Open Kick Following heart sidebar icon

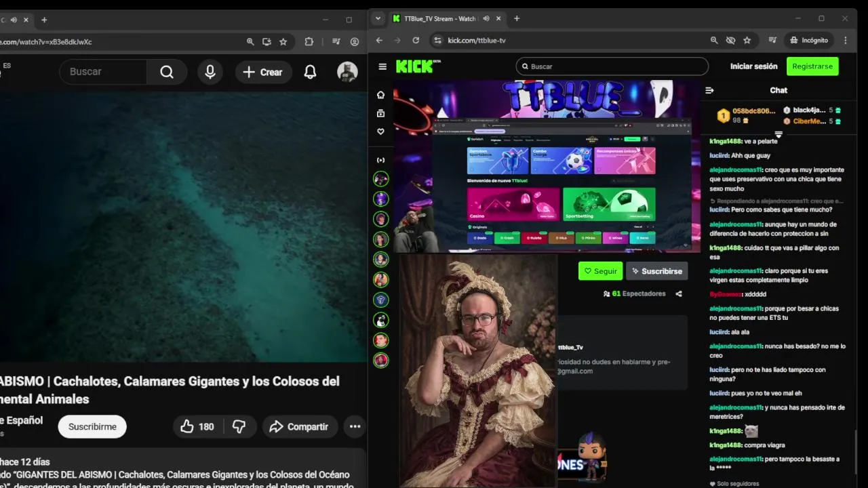click(x=380, y=131)
